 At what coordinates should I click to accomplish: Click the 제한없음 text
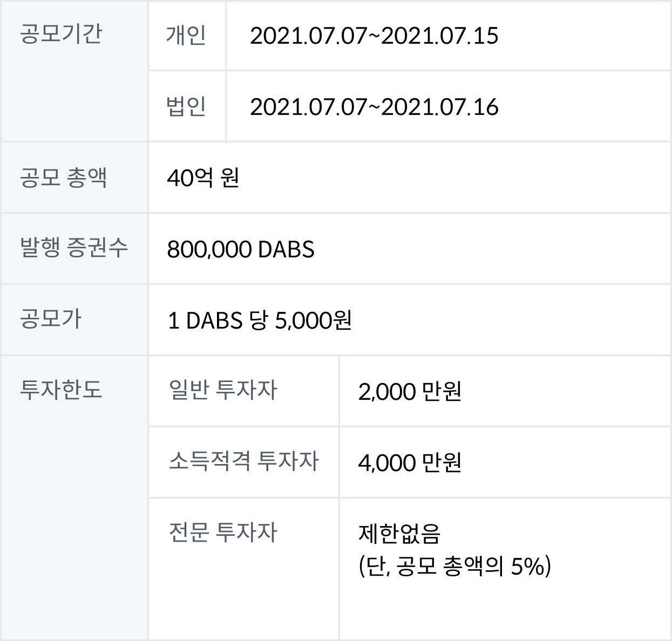[x=399, y=534]
